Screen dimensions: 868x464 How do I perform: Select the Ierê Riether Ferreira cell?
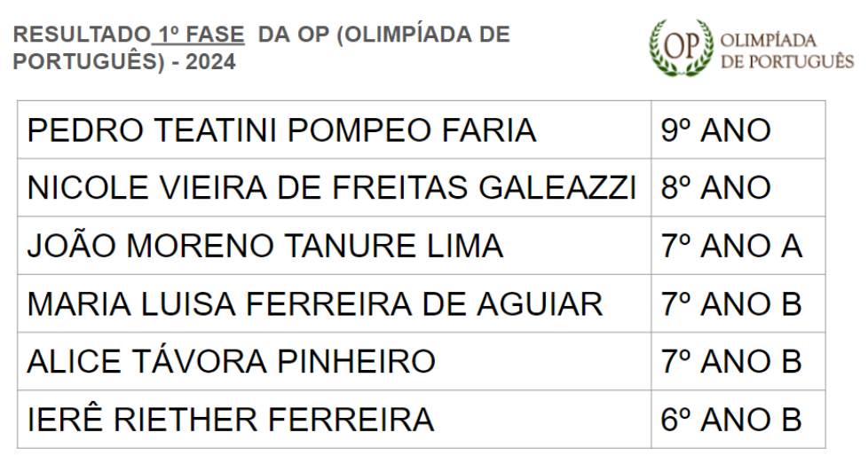(x=335, y=420)
